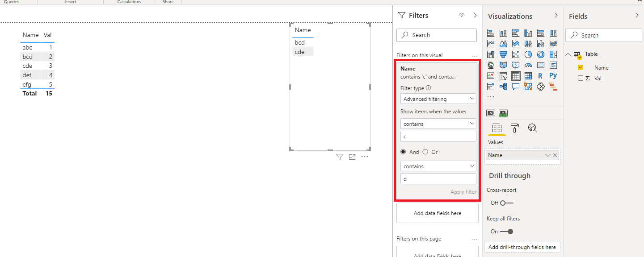Image resolution: width=644 pixels, height=257 pixels.
Task: Select the Scatter chart visualization
Action: (x=515, y=54)
